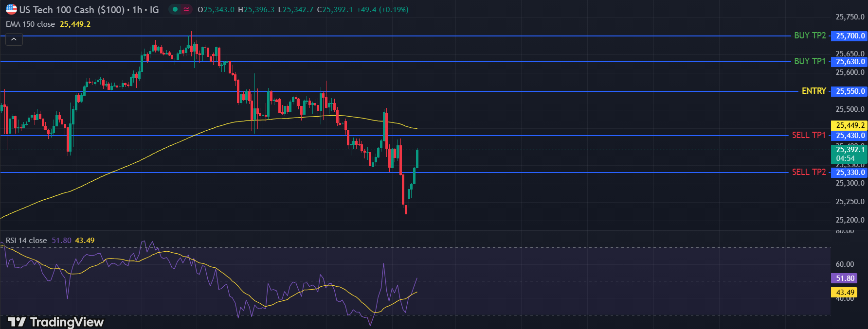Click the BUY TP1 line label
This screenshot has width=868, height=329.
pyautogui.click(x=810, y=61)
